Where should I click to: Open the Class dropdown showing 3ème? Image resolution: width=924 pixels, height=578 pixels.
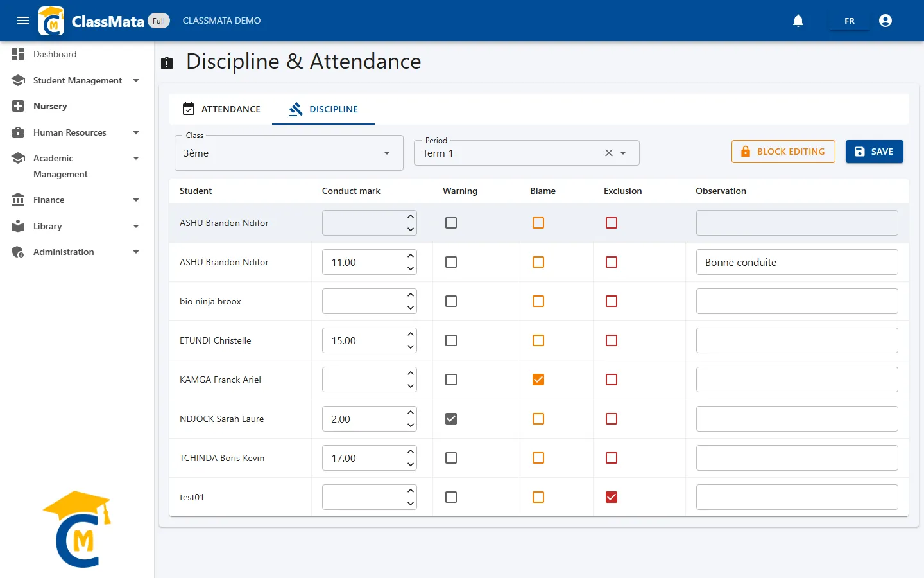click(x=289, y=153)
